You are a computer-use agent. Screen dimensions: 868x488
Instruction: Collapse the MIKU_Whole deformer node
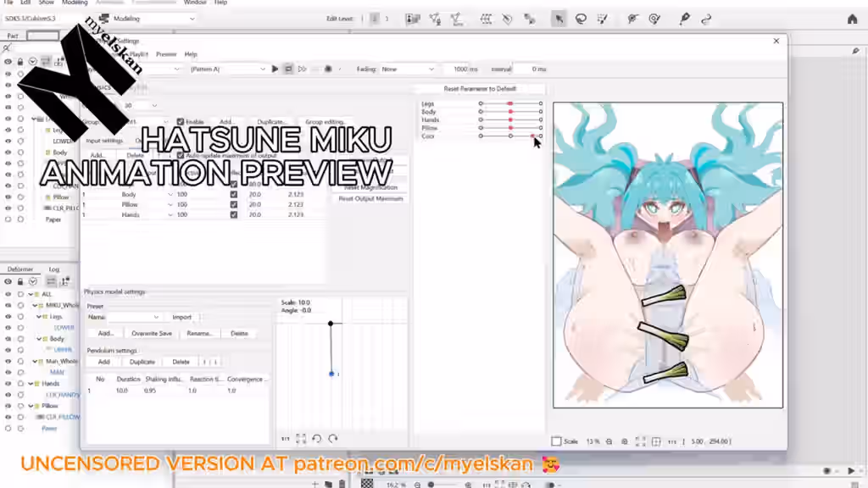tap(35, 305)
